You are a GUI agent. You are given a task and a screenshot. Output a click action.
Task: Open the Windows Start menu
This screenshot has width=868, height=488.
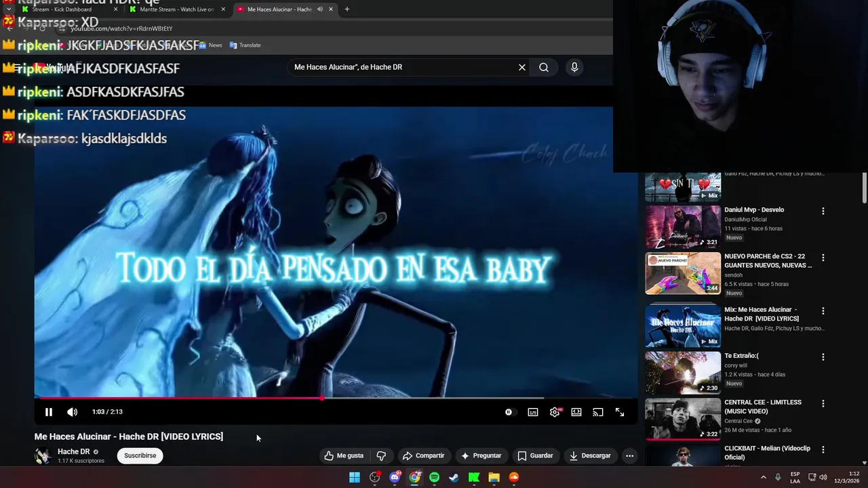(355, 477)
